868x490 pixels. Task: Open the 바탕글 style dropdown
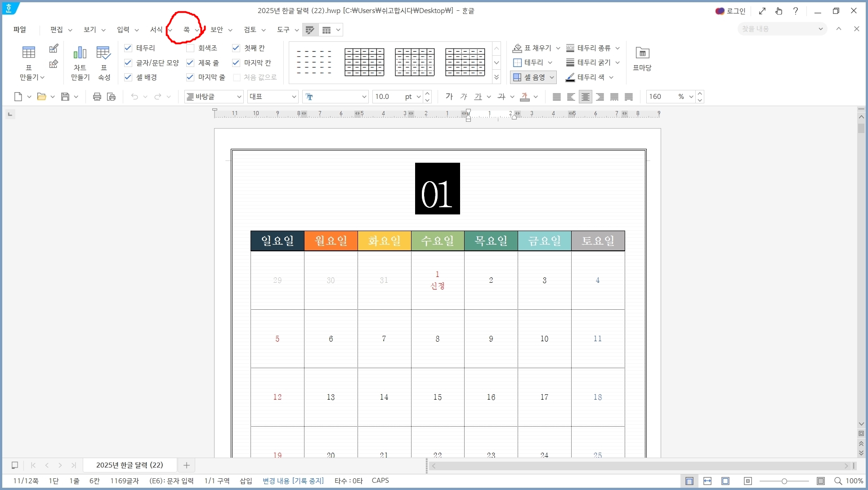[x=239, y=97]
